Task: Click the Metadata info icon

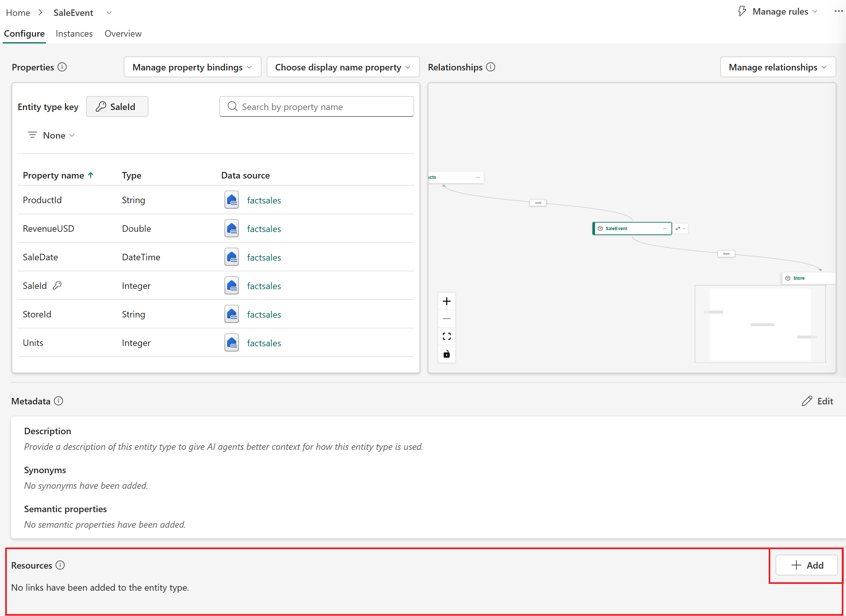Action: pyautogui.click(x=58, y=401)
